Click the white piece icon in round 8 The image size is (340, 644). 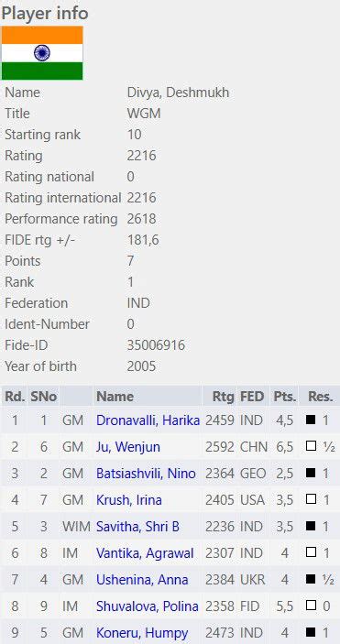[311, 606]
